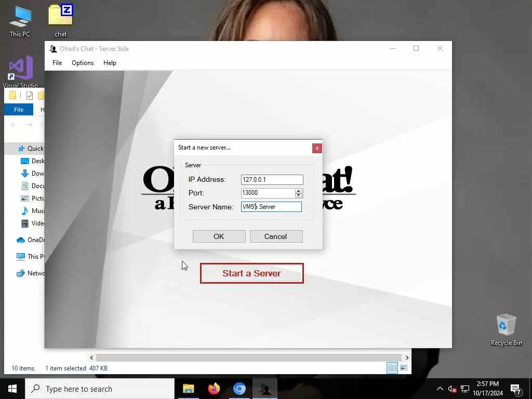Click the taskbar clock and date

(x=487, y=389)
